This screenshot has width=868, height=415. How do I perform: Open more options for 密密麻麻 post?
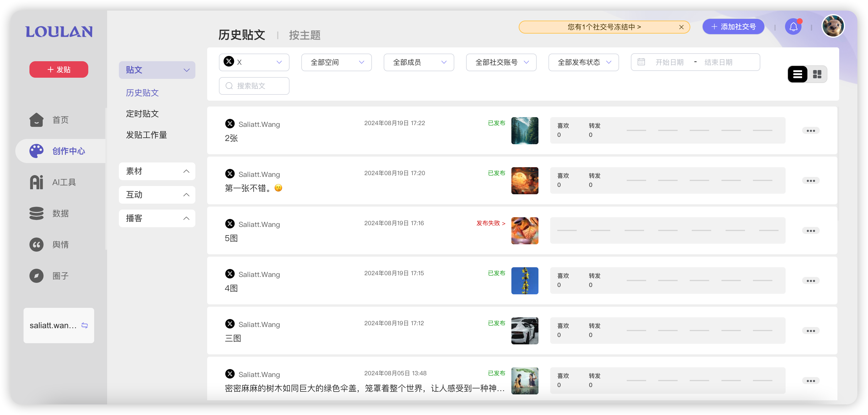click(x=811, y=381)
